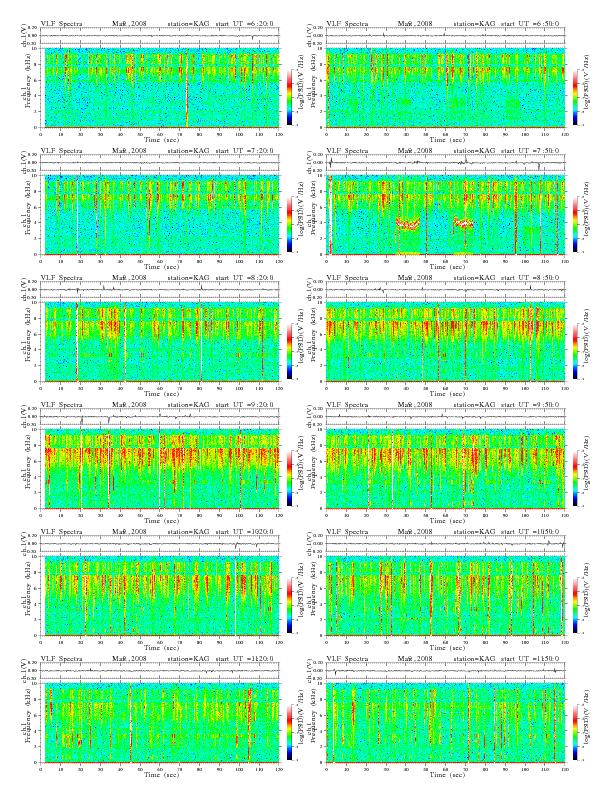Click the ch.1 waveform strip above the 10:50:0 plot
The height and width of the screenshot is (792, 612).
point(445,543)
